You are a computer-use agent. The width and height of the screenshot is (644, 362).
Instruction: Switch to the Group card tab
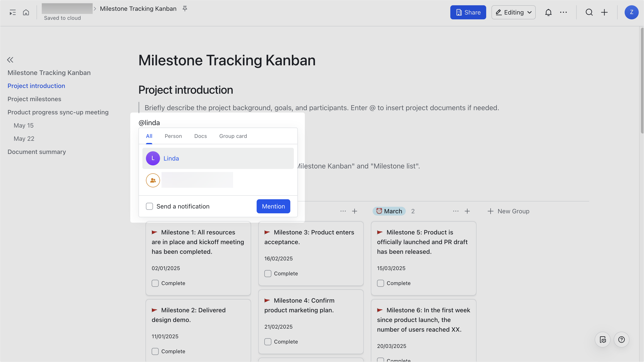tap(233, 136)
